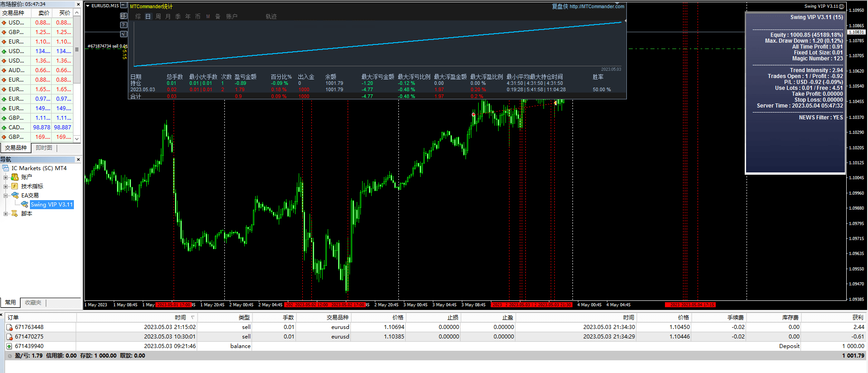868x373 pixels.
Task: Click the IC Markets (SC) MT4 icon
Action: click(x=6, y=168)
